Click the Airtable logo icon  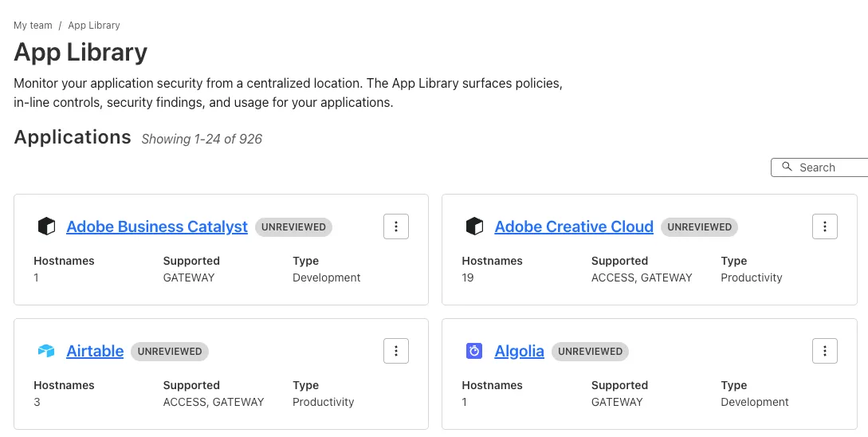click(47, 351)
